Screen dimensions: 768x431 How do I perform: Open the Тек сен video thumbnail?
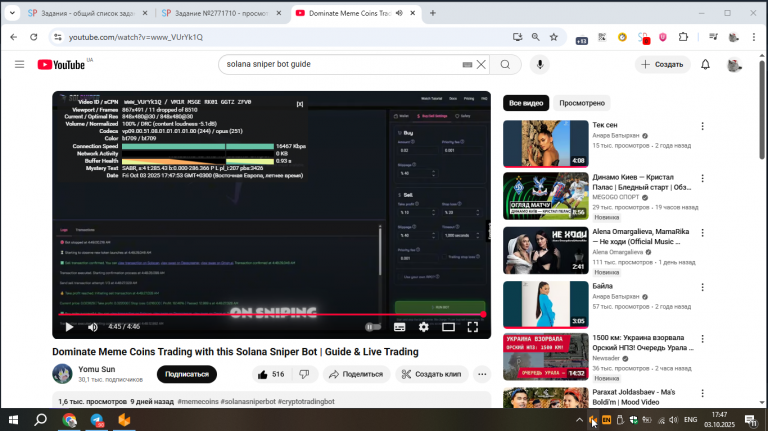(x=546, y=144)
